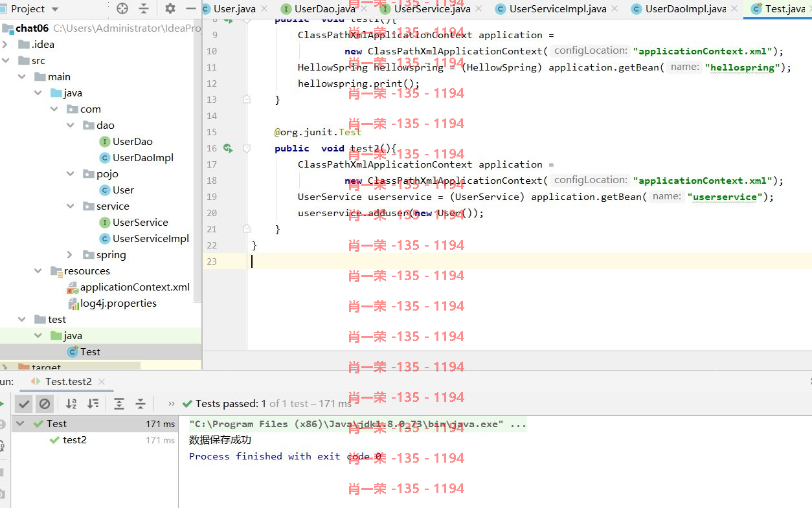
Task: Collapse the pojo package
Action: pyautogui.click(x=71, y=174)
